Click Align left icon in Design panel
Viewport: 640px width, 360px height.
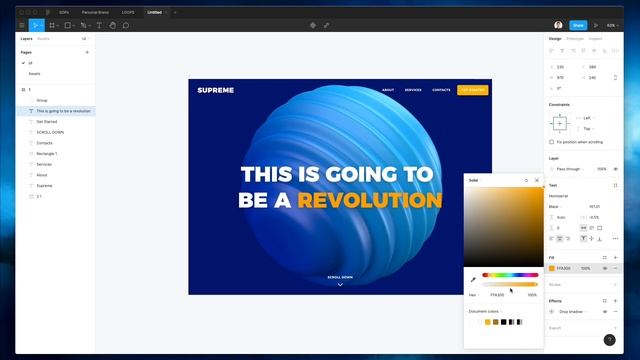[551, 51]
